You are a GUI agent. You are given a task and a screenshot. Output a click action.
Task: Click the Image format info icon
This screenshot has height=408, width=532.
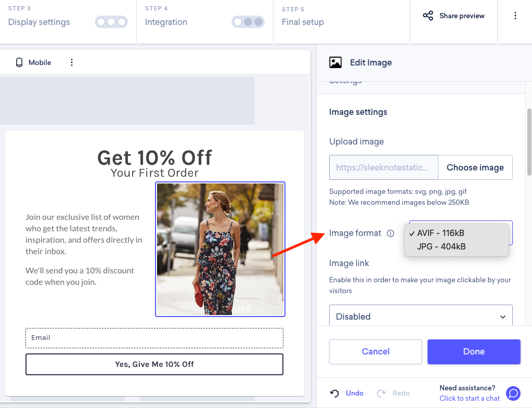tap(391, 233)
